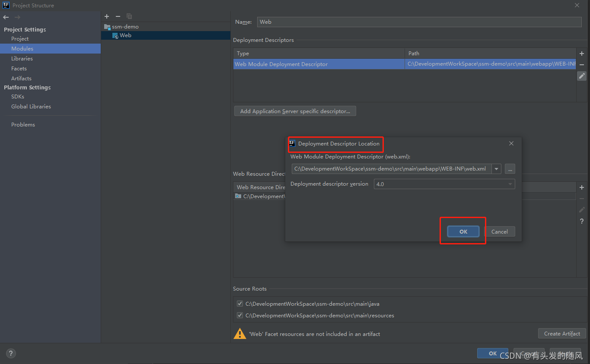590x364 pixels.
Task: Click the deployment descriptor path cell
Action: point(491,64)
